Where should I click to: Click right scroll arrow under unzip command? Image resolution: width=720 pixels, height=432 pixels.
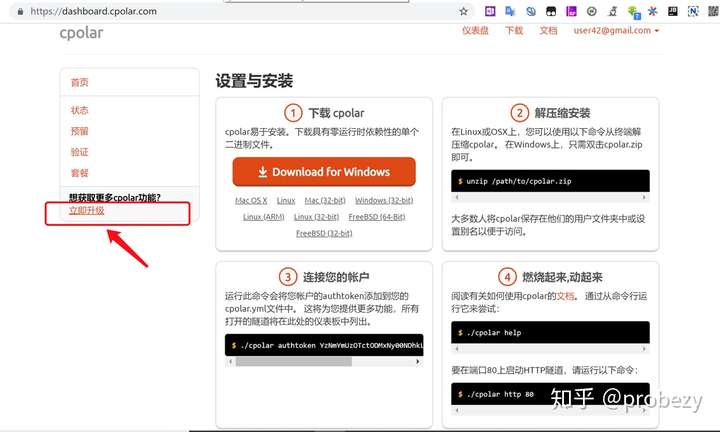[644, 197]
